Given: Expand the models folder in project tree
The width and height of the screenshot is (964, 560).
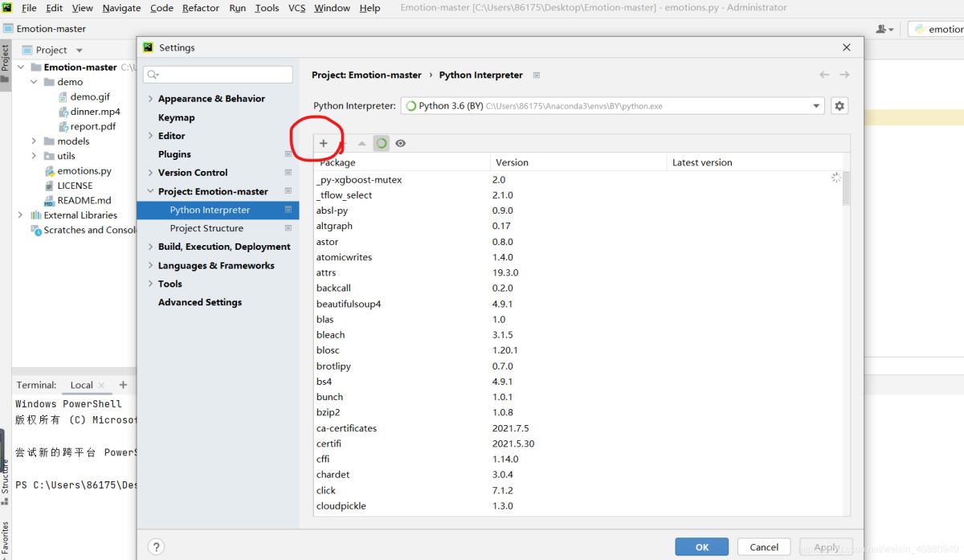Looking at the screenshot, I should coord(34,141).
